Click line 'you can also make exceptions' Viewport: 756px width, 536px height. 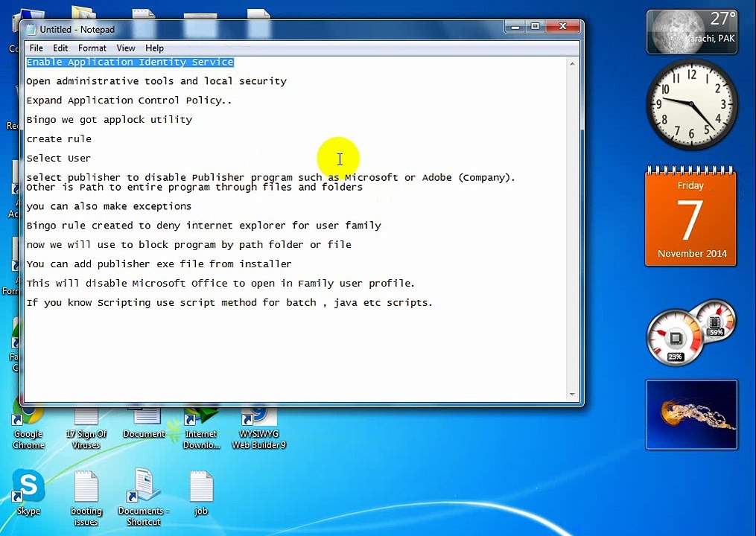tap(109, 206)
